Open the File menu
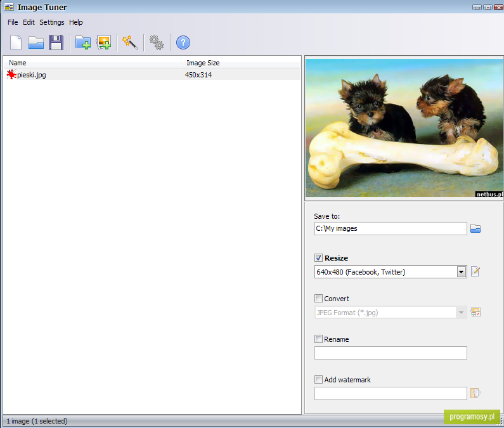This screenshot has width=504, height=428. [13, 22]
